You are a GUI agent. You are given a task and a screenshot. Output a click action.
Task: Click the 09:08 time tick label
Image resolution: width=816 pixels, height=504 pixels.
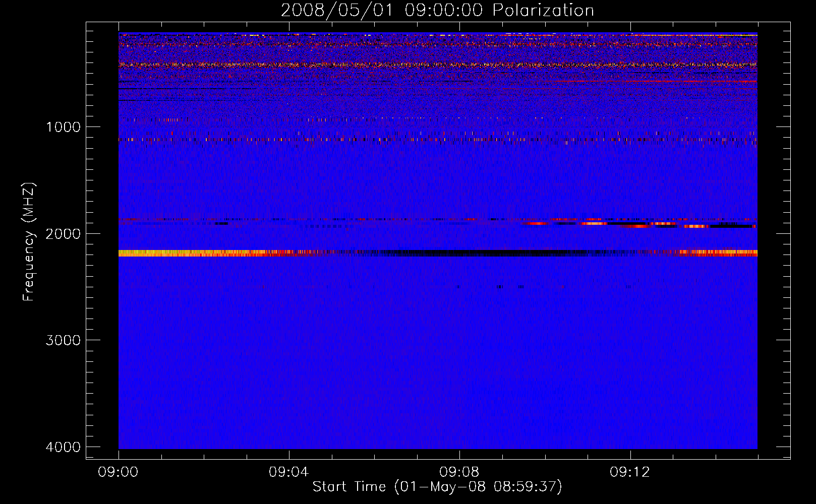coord(459,472)
